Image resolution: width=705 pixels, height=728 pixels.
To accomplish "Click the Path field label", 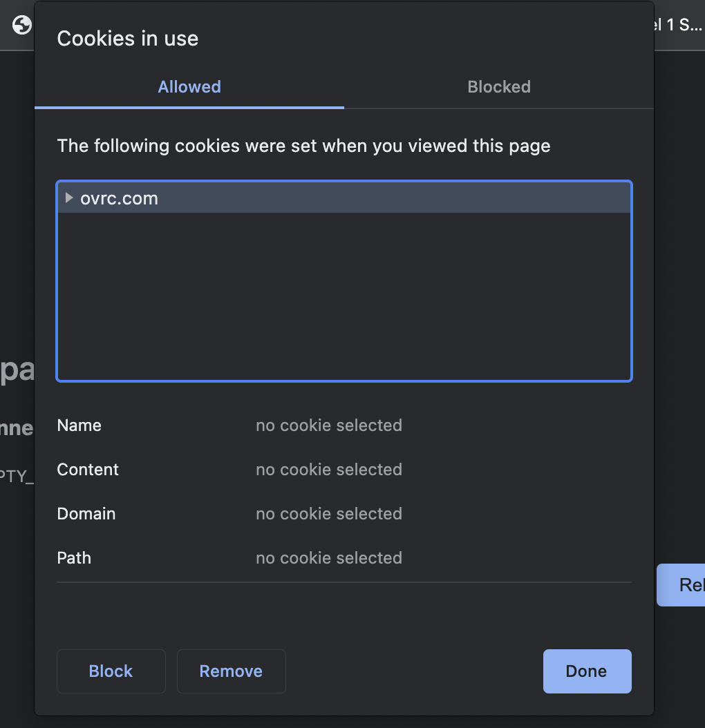I will pos(74,558).
